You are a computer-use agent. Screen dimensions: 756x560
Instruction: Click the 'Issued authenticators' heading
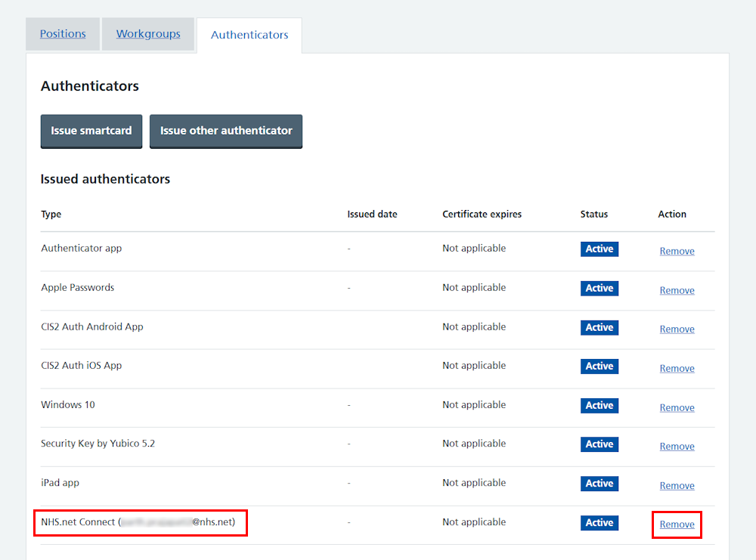pos(106,179)
